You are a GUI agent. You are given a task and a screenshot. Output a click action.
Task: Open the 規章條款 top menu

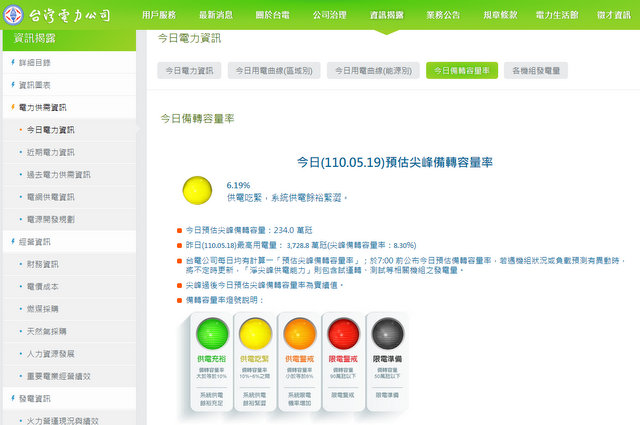tap(500, 15)
